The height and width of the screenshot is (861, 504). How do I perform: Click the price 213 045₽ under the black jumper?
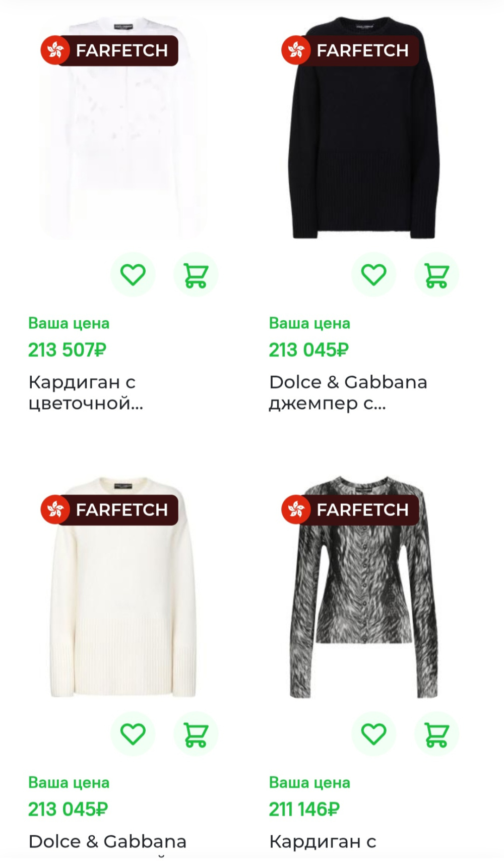point(307,348)
